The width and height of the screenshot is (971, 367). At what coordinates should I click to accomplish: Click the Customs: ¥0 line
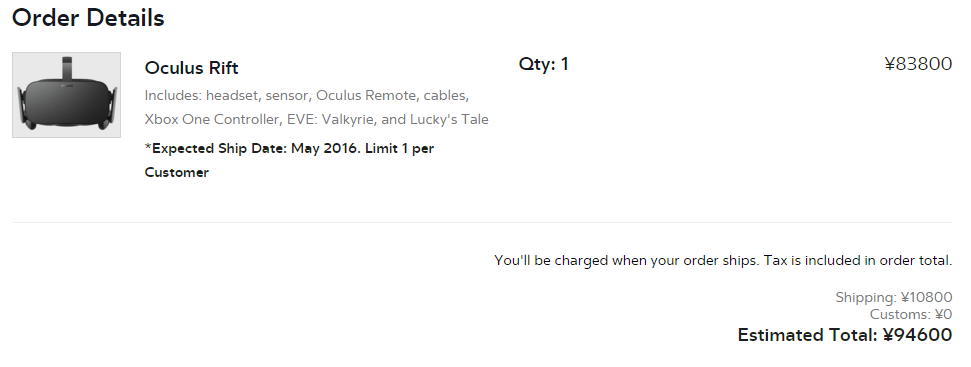tap(911, 314)
